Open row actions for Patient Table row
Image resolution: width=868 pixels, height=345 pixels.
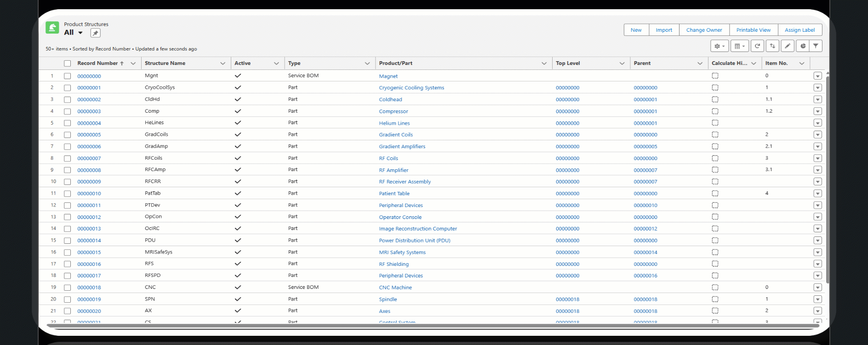click(x=817, y=194)
